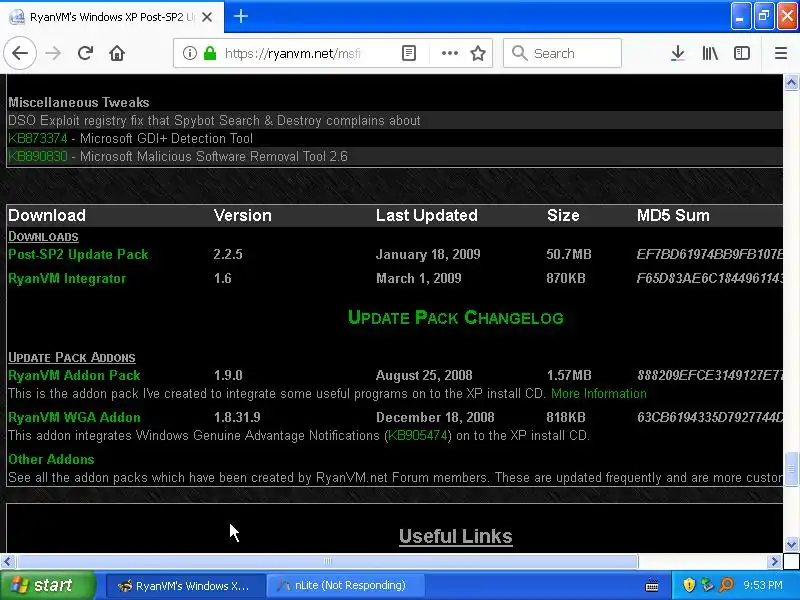800x600 pixels.
Task: Click the horizontal scrollbar thumb
Action: tap(328, 562)
